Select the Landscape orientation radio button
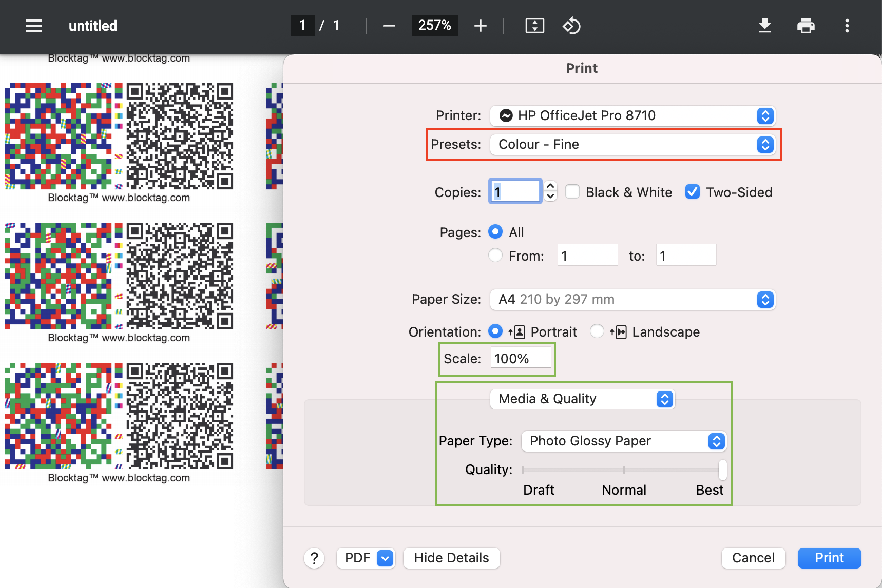Viewport: 882px width, 588px height. pos(597,331)
